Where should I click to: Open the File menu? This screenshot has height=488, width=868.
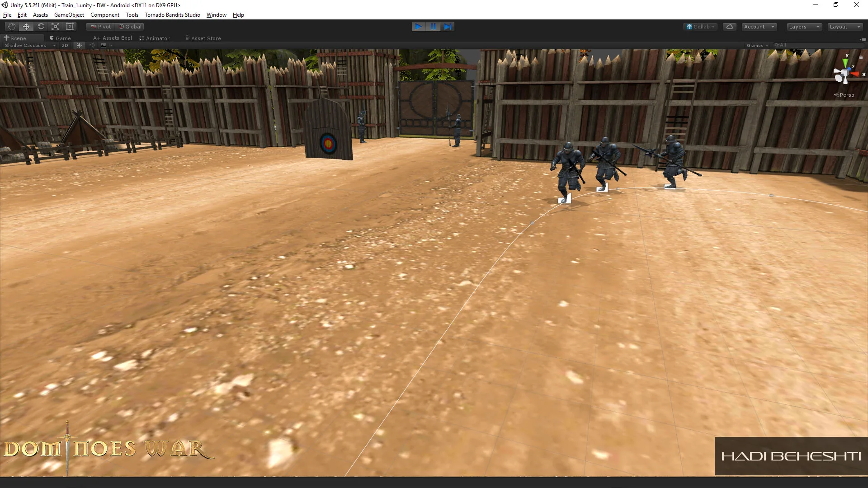coord(7,15)
